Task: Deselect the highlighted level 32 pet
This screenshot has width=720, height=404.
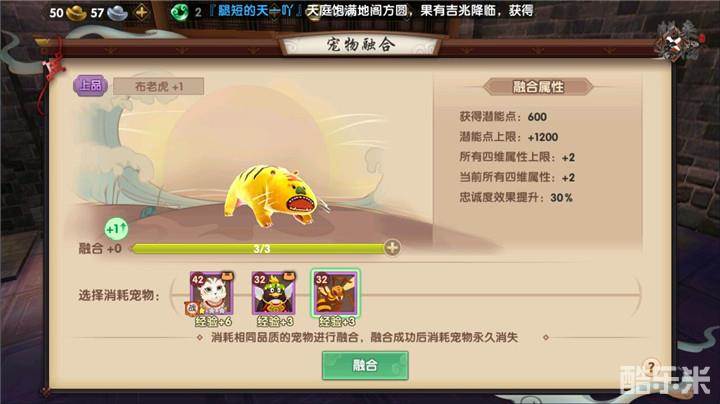Action: coord(336,294)
